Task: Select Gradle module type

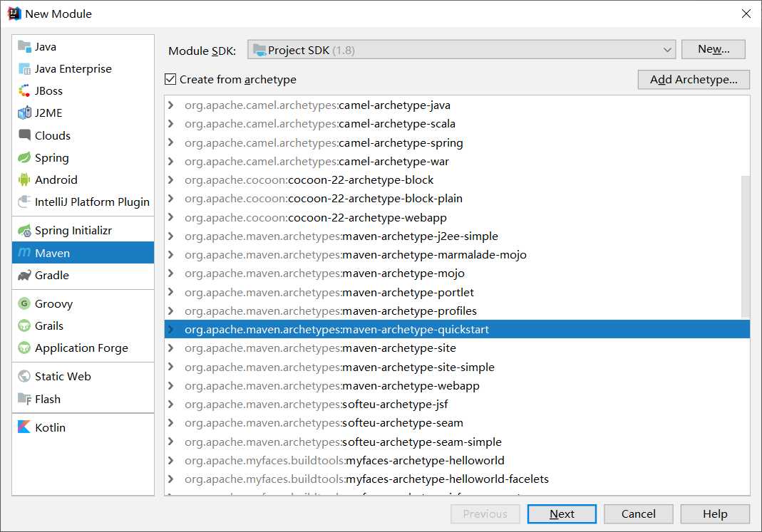Action: [x=83, y=275]
